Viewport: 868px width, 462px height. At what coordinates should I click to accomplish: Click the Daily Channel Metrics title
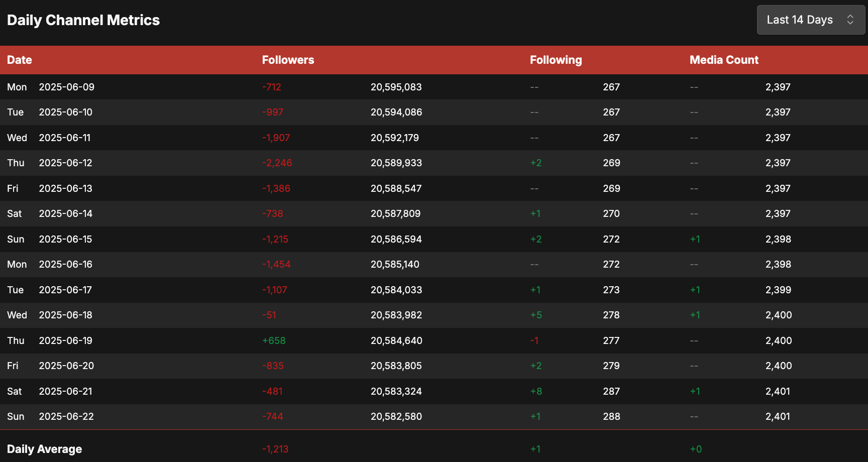83,20
